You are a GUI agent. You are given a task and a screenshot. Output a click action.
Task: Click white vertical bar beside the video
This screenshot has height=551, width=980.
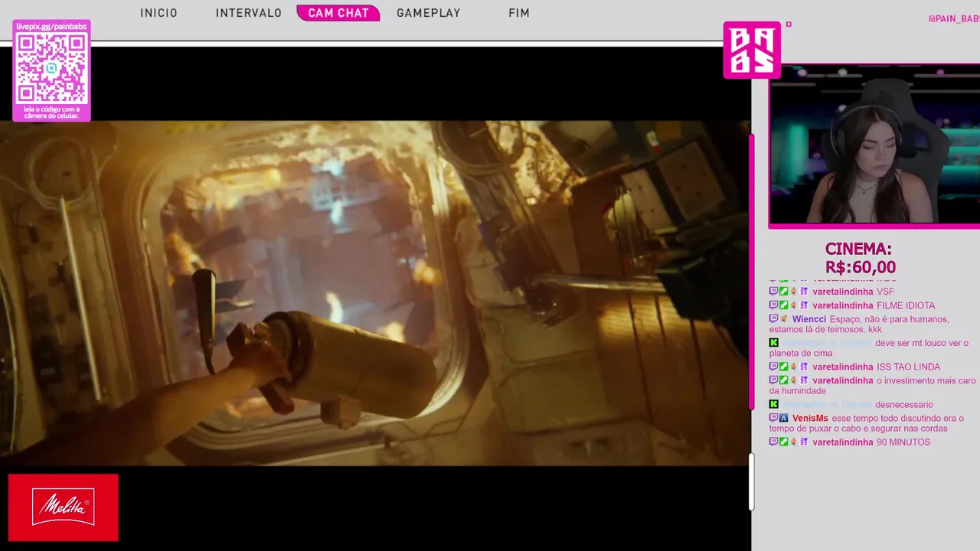pyautogui.click(x=751, y=481)
